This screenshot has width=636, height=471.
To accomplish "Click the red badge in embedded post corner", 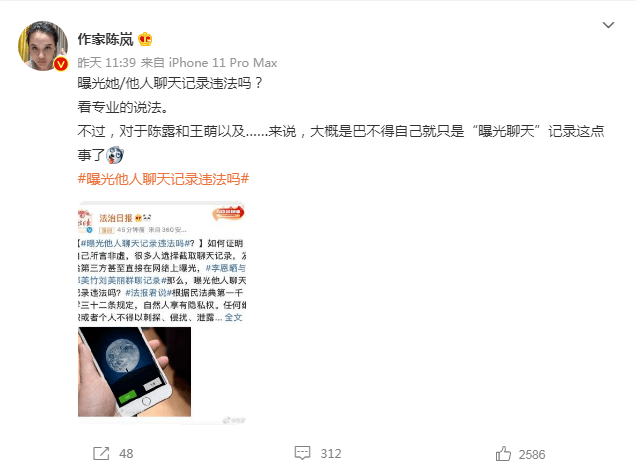I will click(x=228, y=213).
